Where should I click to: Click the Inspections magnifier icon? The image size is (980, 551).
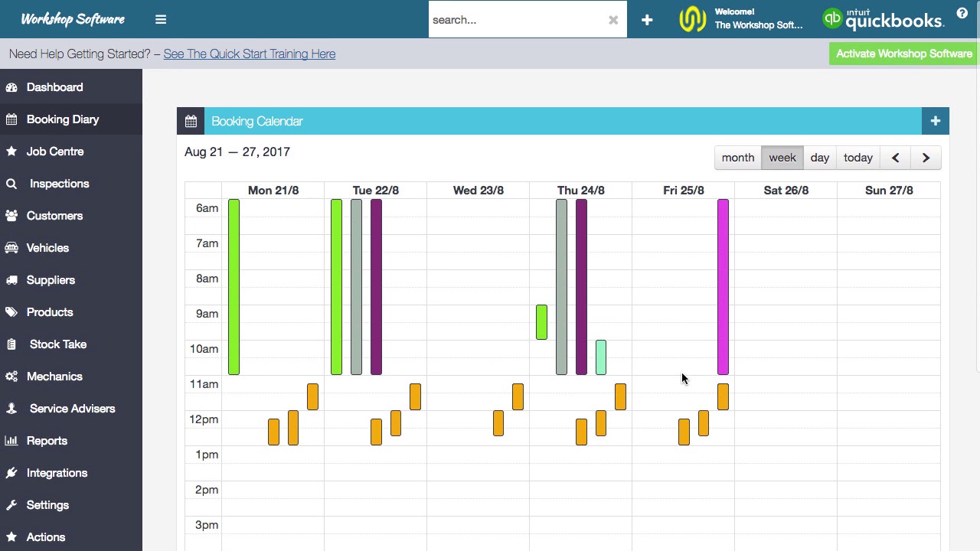pos(11,184)
